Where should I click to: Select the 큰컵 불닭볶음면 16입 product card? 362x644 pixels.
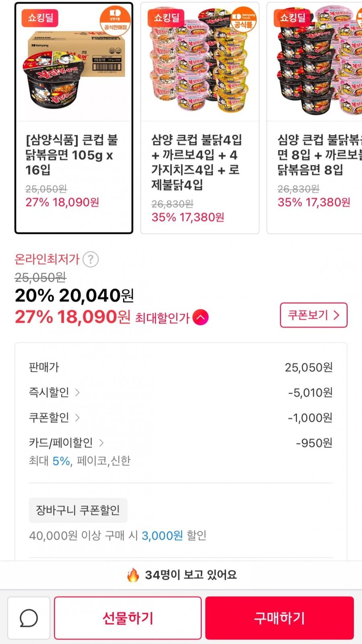pyautogui.click(x=74, y=118)
